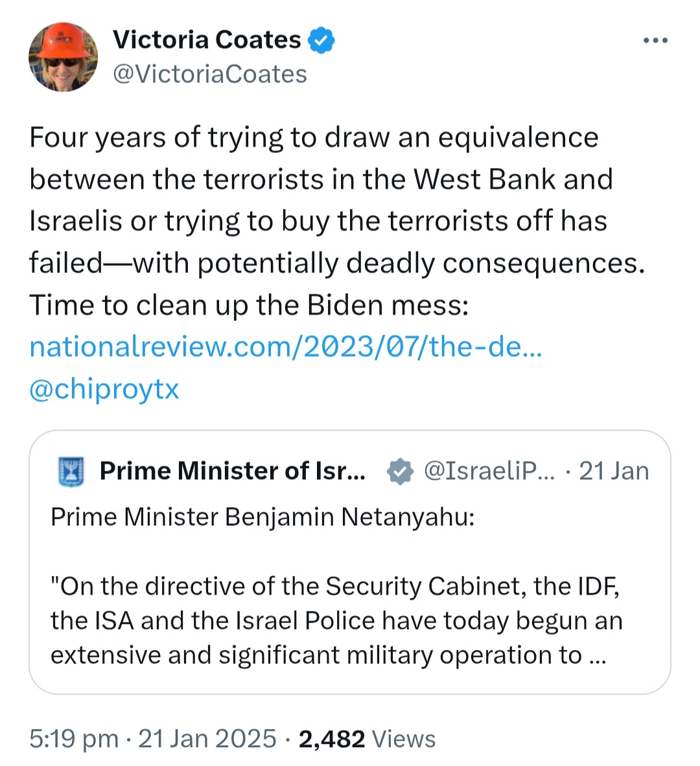Open the @chiproytx mention
700x766 pixels.
104,389
